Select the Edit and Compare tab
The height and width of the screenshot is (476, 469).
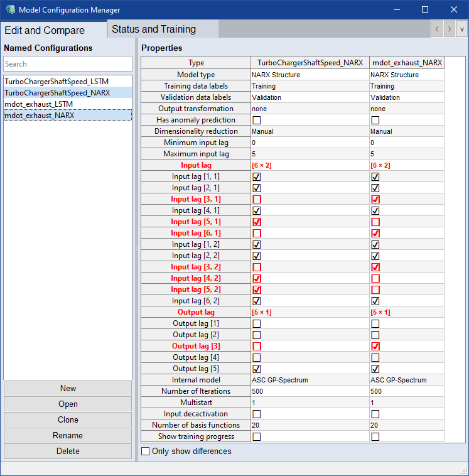45,30
